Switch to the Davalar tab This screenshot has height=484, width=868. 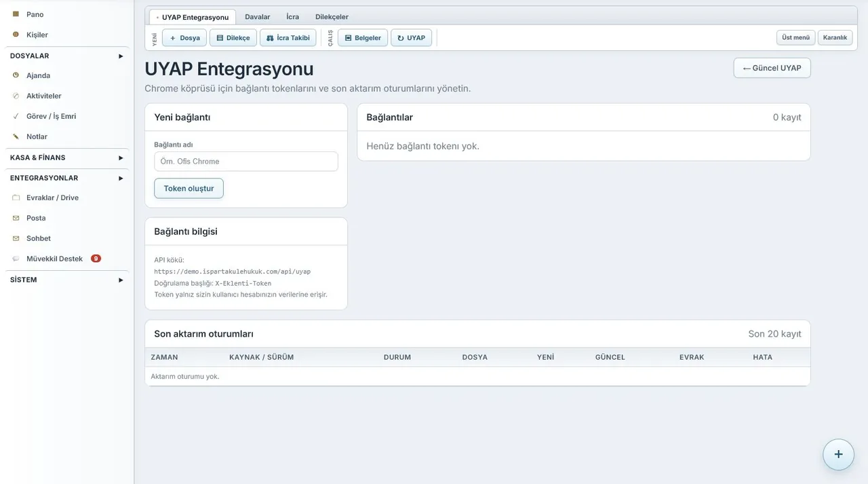[x=258, y=17]
